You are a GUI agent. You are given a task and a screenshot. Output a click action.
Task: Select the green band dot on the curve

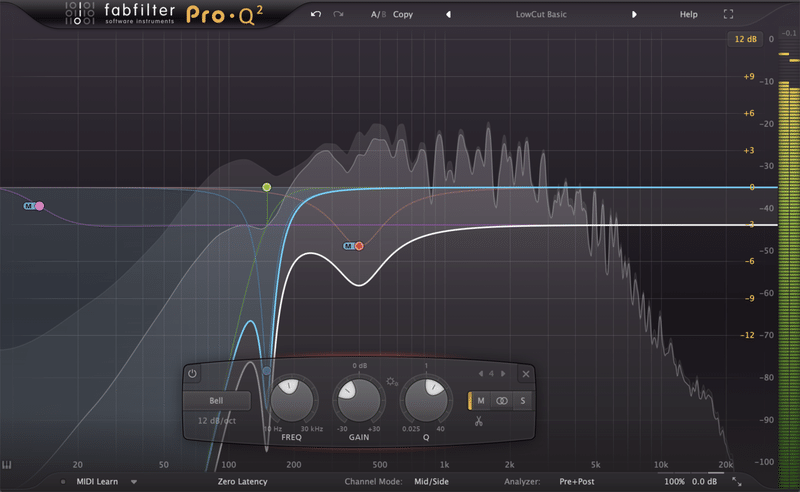(x=267, y=187)
